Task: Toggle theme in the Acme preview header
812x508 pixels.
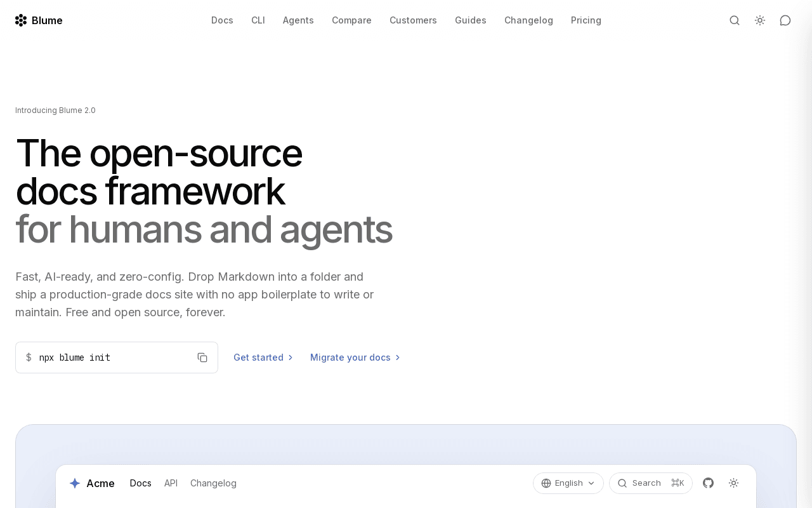Action: point(734,483)
